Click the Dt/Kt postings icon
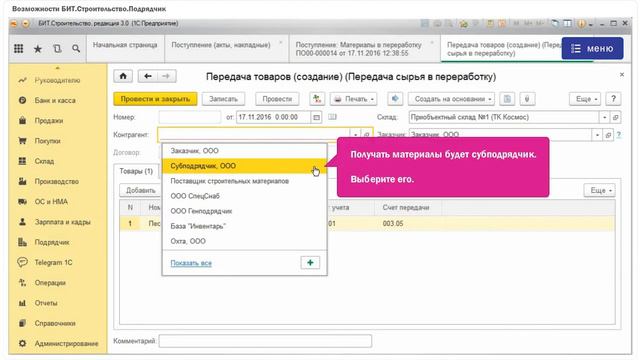 317,99
